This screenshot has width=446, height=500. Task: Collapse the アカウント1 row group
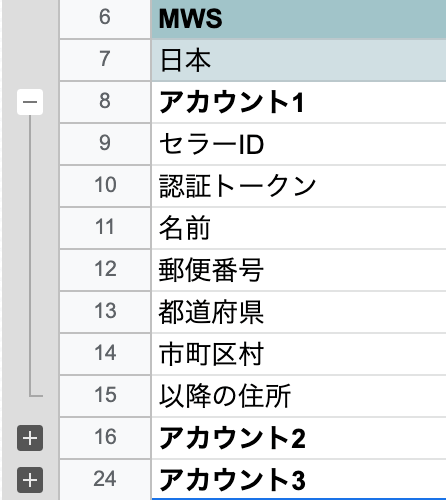tap(30, 102)
